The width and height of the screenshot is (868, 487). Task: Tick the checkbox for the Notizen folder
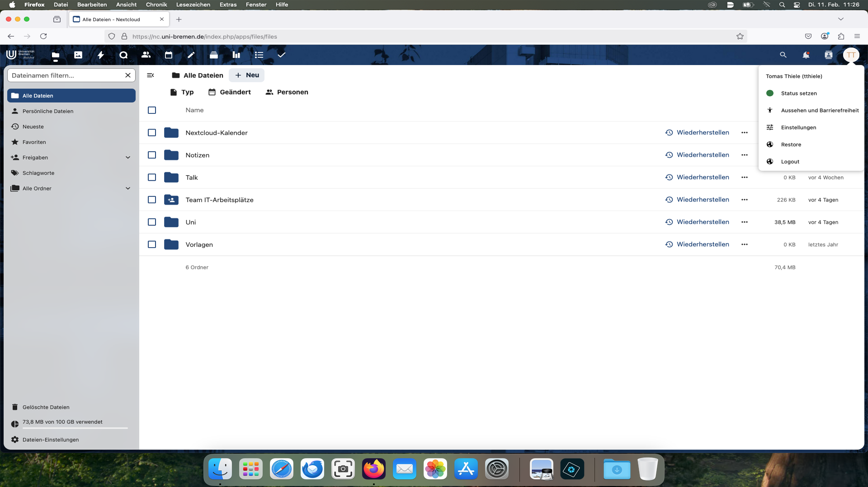pyautogui.click(x=152, y=155)
